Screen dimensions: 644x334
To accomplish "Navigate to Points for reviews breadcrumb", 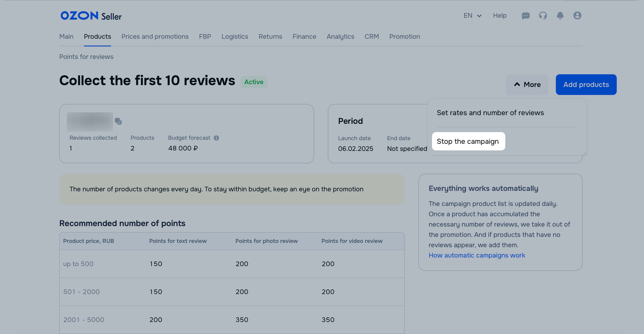I will (86, 57).
